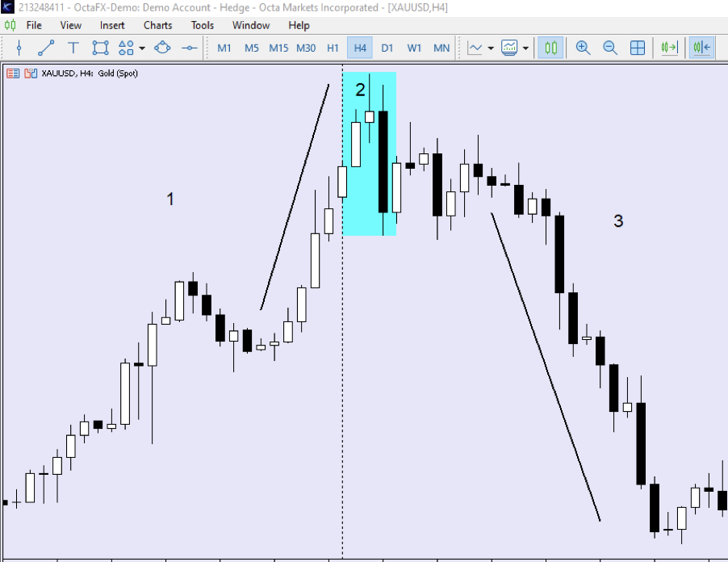Click the MetaTrader application icon in title bar

click(7, 7)
